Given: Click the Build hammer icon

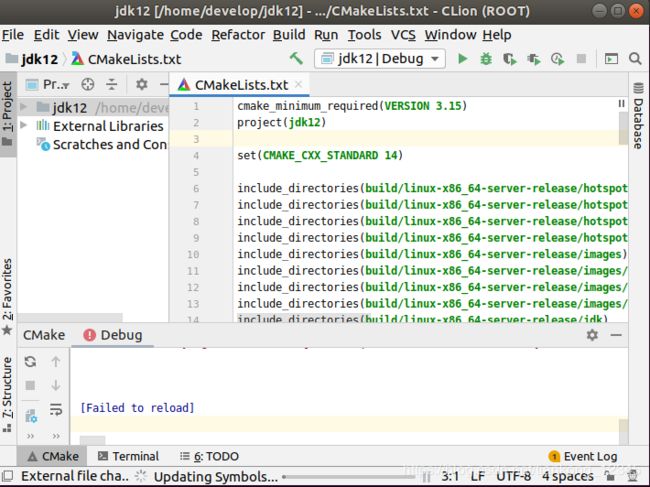Looking at the screenshot, I should 296,58.
